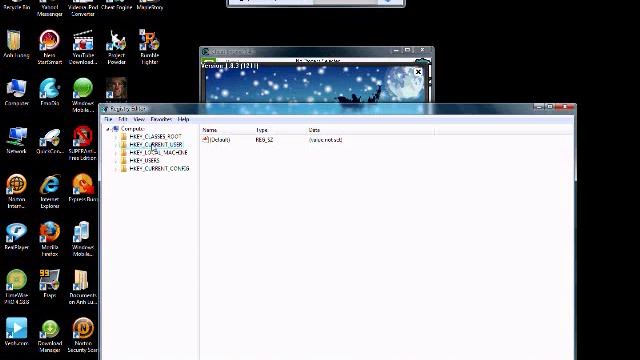Screen dimensions: 640x360
Task: Launch the blue swirl shortcut beside Computer
Action: [x=49, y=92]
